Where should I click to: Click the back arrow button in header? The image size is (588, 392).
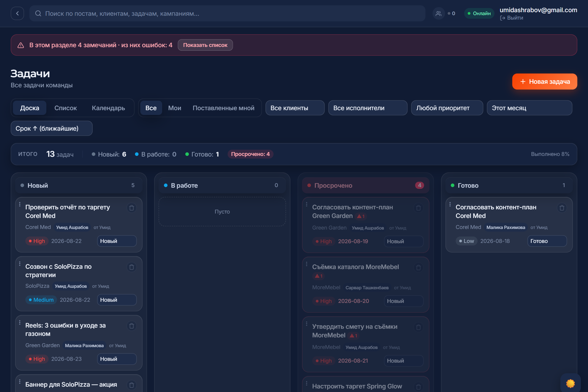[17, 13]
